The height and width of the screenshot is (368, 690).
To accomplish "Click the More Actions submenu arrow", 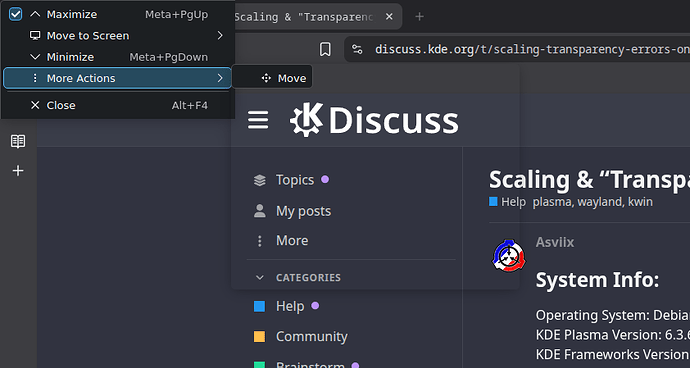I will (x=220, y=78).
